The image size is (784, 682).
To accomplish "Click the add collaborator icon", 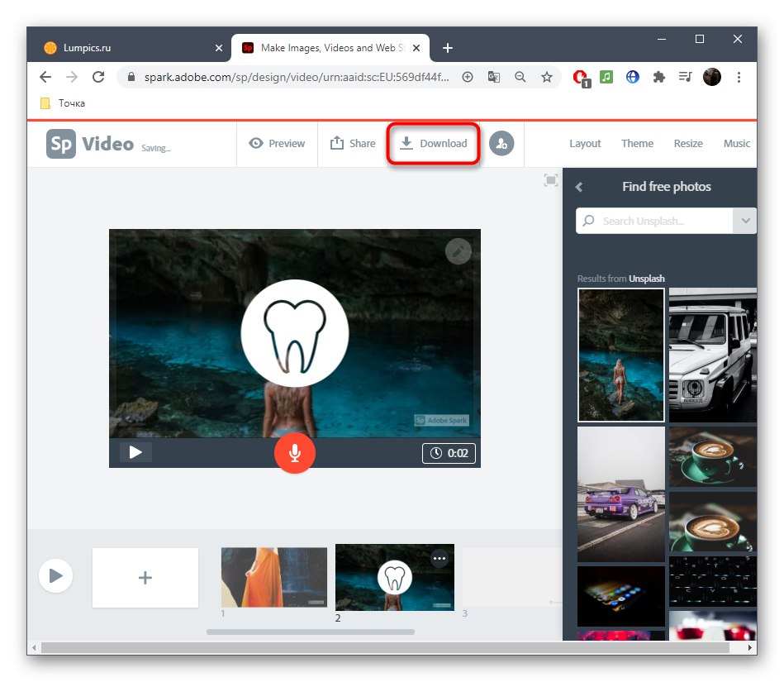I will point(502,143).
